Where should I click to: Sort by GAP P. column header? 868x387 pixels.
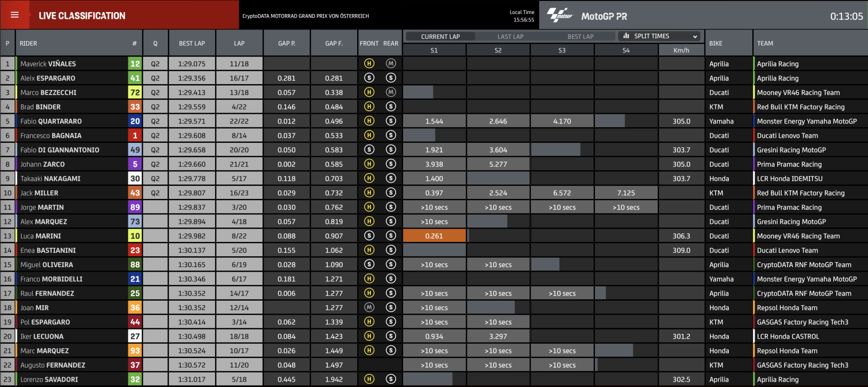(x=287, y=43)
